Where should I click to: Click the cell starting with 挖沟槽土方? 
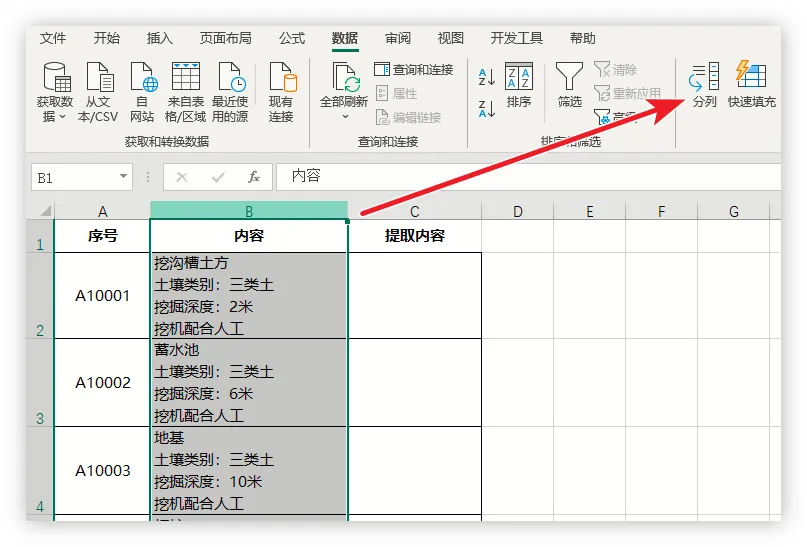click(x=249, y=295)
